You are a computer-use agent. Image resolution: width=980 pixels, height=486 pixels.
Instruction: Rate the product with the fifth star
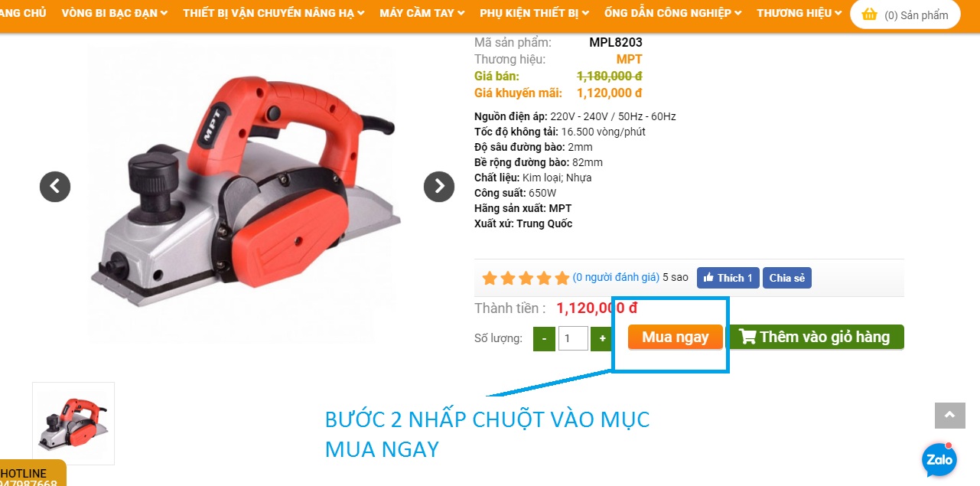(562, 278)
